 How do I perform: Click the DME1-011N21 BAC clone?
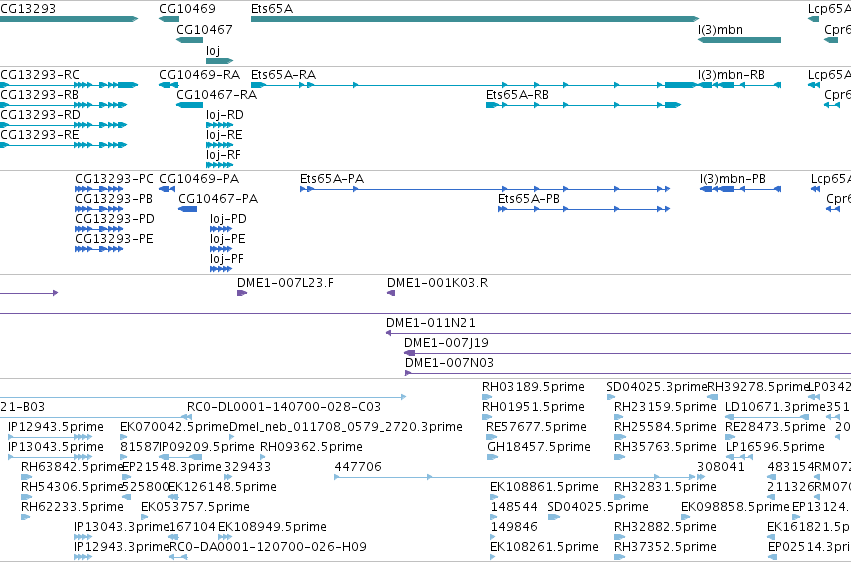coord(618,333)
